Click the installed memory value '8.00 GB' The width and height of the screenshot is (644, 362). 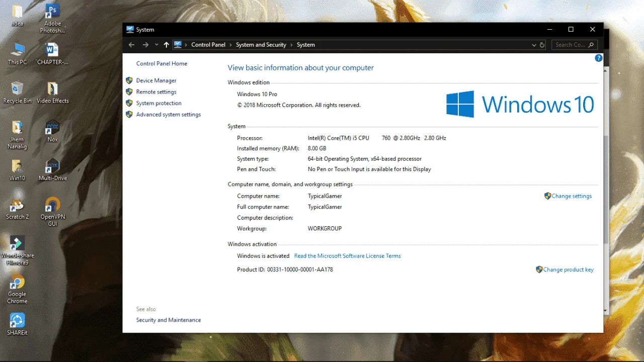tap(317, 149)
